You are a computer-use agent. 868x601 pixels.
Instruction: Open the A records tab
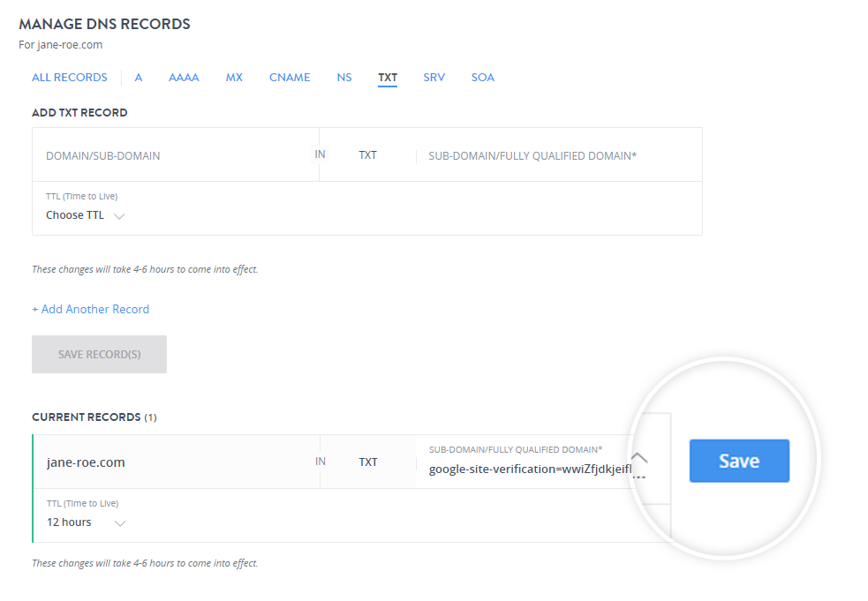[139, 78]
